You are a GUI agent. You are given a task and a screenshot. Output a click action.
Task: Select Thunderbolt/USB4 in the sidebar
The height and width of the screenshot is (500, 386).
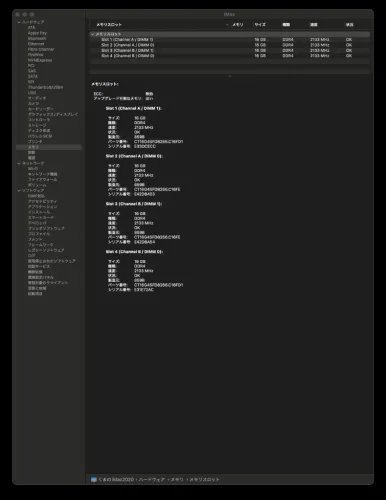[x=45, y=87]
